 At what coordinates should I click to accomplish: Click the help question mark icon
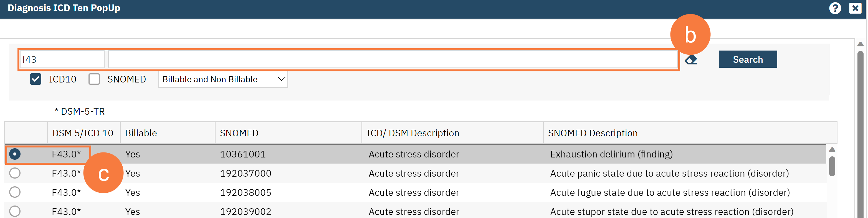[835, 8]
